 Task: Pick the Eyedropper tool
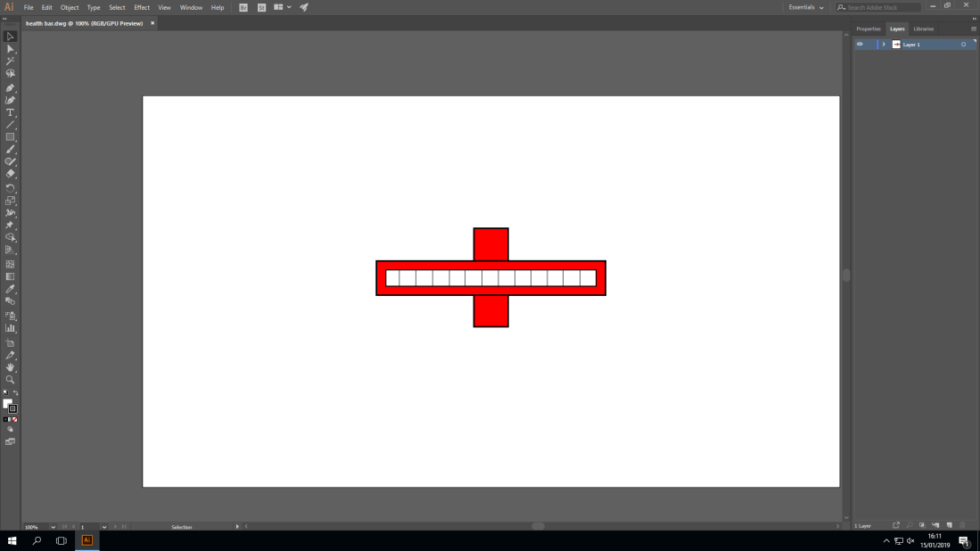tap(11, 290)
